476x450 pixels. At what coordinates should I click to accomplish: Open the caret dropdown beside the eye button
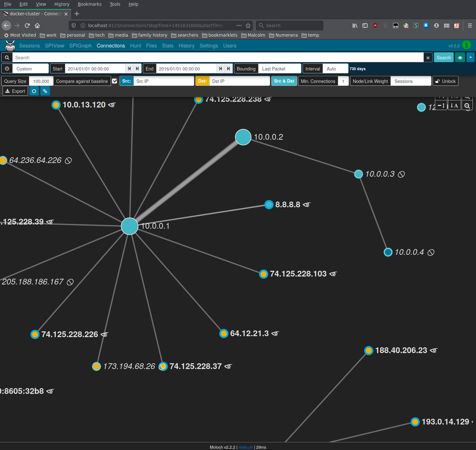470,57
